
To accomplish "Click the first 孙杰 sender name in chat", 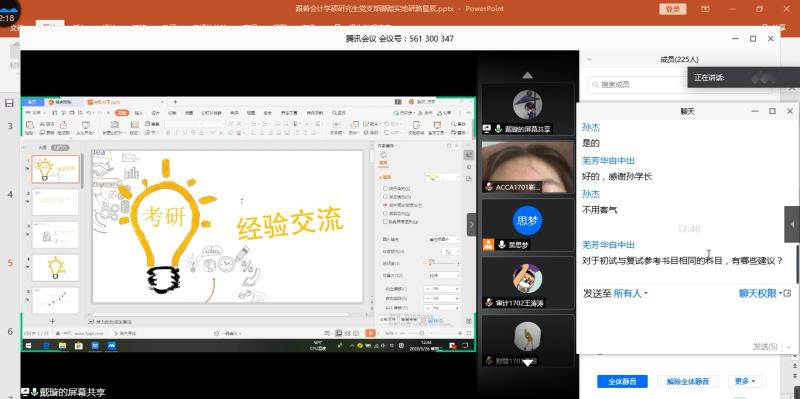I will [591, 128].
